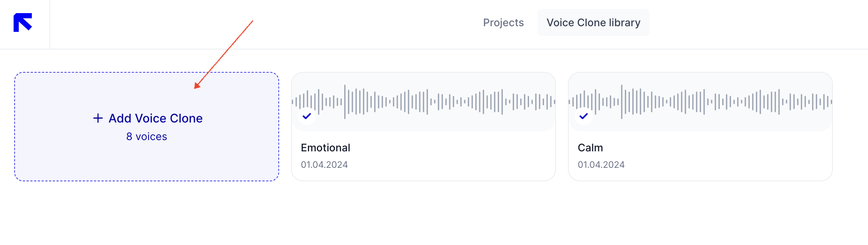The image size is (868, 245).
Task: Open the Projects tab
Action: 503,22
